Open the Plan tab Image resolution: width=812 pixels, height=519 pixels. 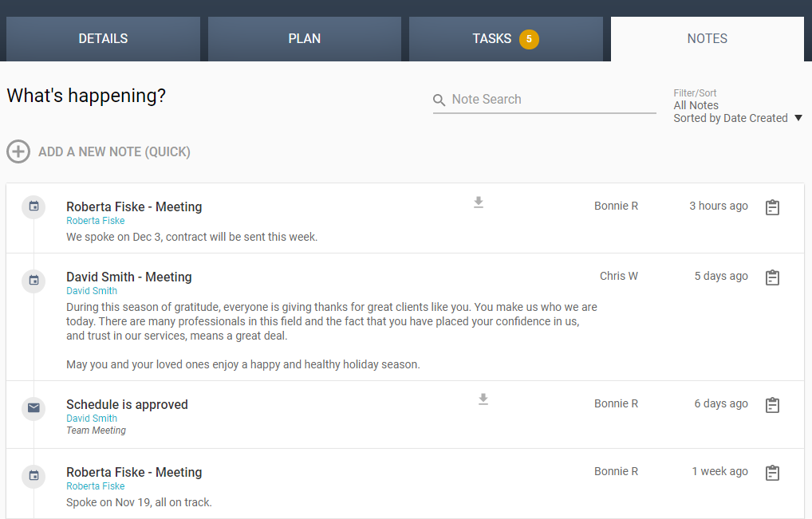304,38
